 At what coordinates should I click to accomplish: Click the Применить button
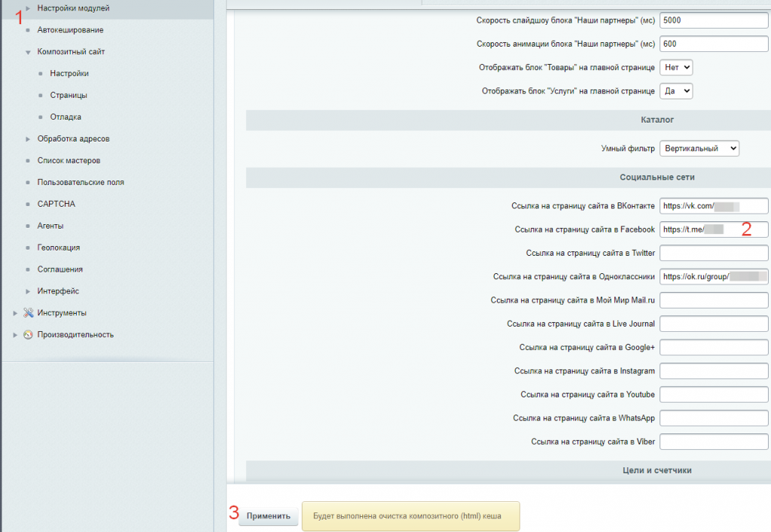pyautogui.click(x=269, y=515)
